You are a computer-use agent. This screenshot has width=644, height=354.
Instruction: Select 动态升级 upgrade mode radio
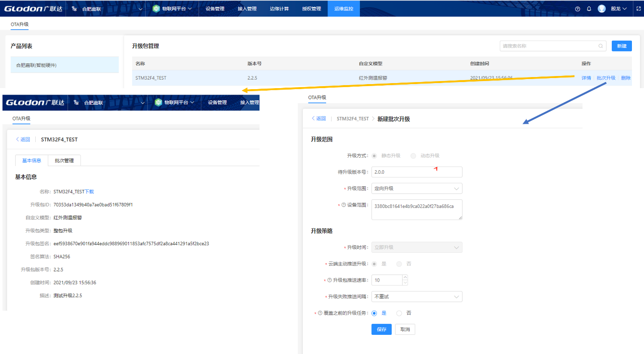click(x=413, y=156)
